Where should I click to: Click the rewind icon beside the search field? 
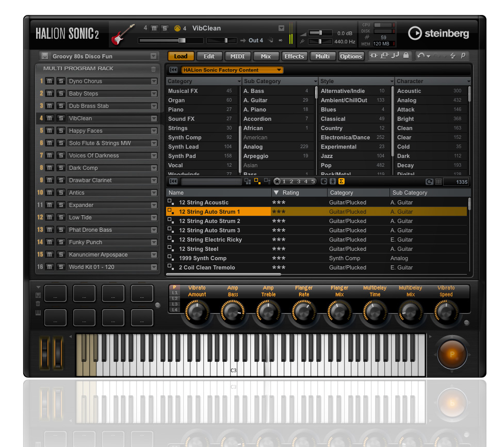click(173, 181)
